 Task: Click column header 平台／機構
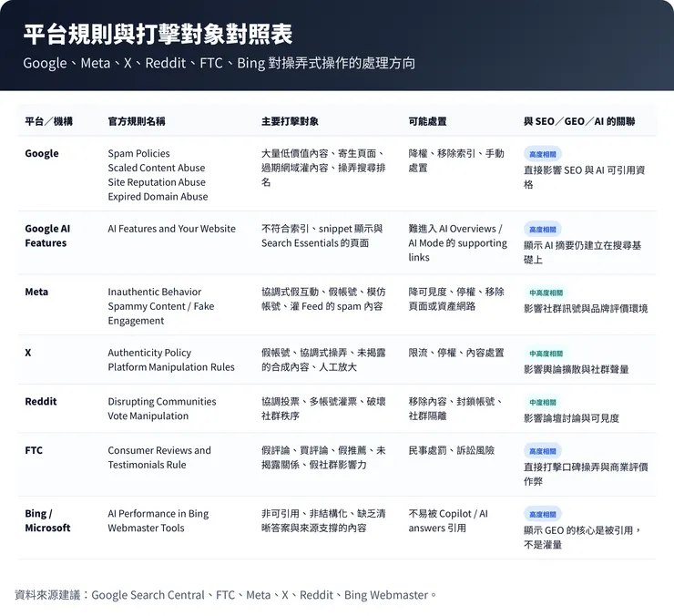click(48, 121)
